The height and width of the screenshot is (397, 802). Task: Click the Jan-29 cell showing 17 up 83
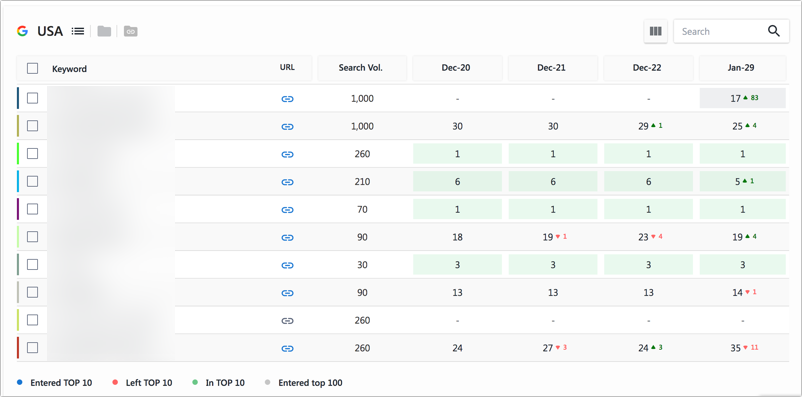pyautogui.click(x=743, y=98)
